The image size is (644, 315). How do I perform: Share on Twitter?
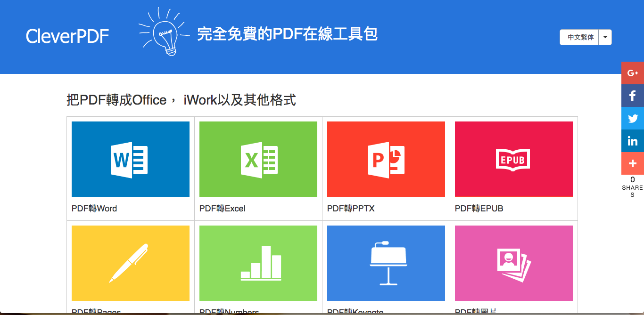[633, 118]
